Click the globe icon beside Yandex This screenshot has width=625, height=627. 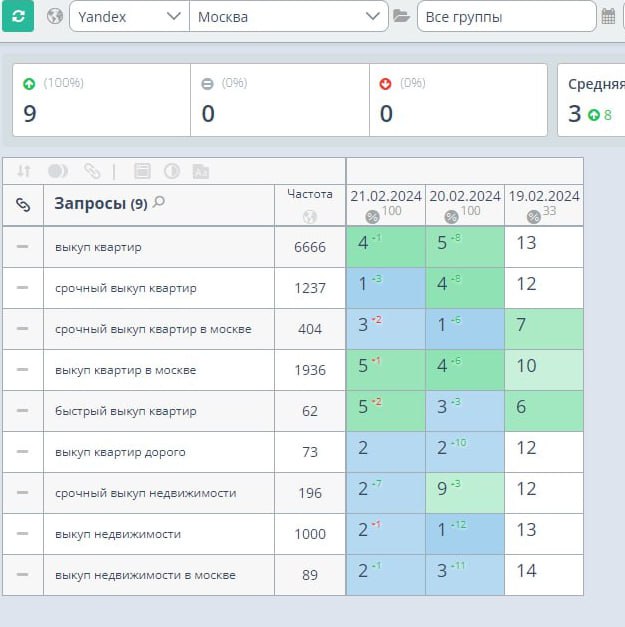[55, 16]
